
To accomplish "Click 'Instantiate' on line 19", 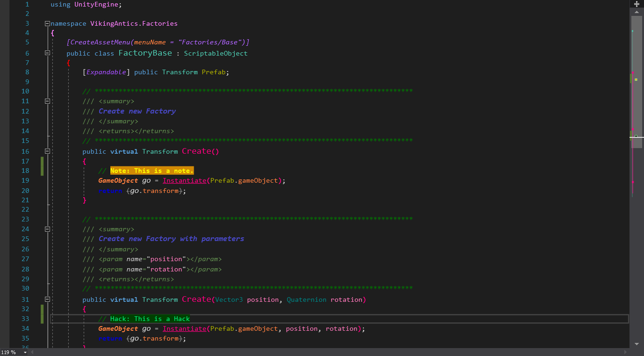I will coord(184,180).
